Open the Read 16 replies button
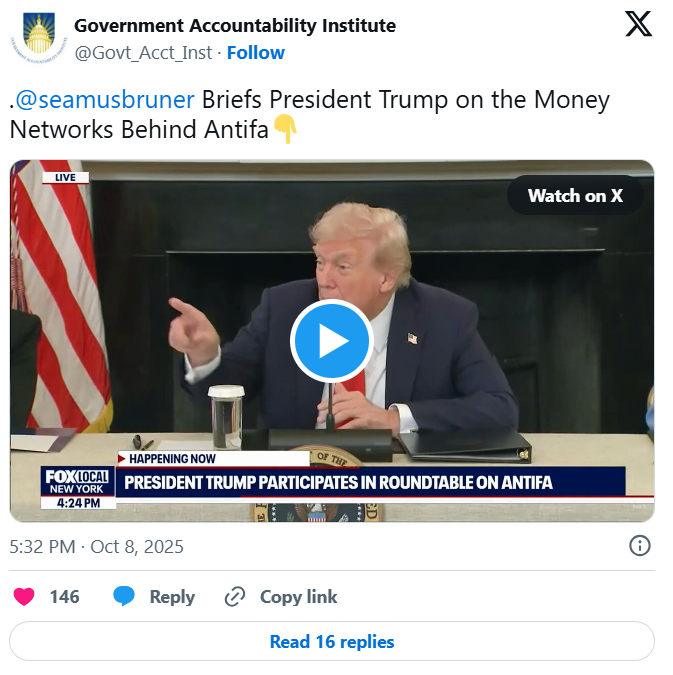The height and width of the screenshot is (675, 673). [332, 641]
